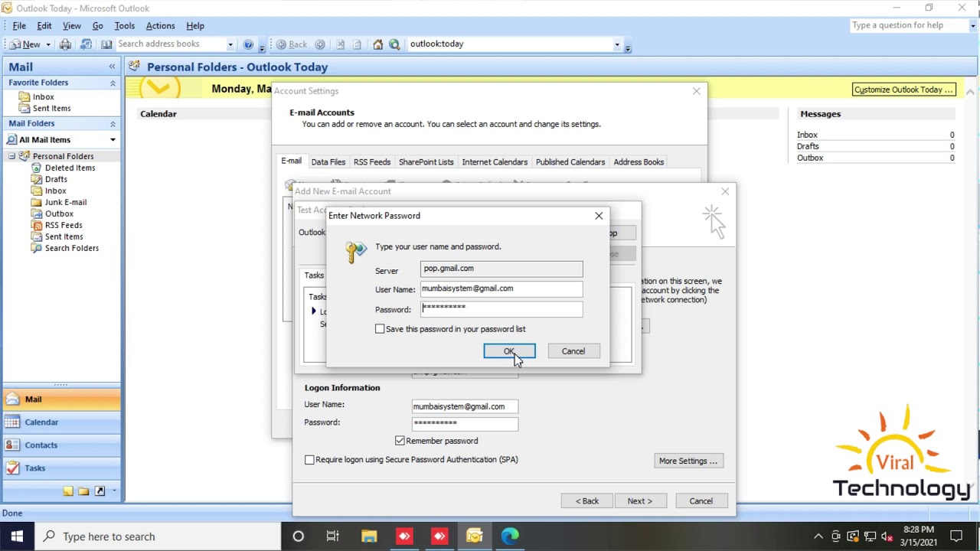Open the Folder List icon in the navigation pane
Viewport: 980px width, 551px height.
click(83, 491)
